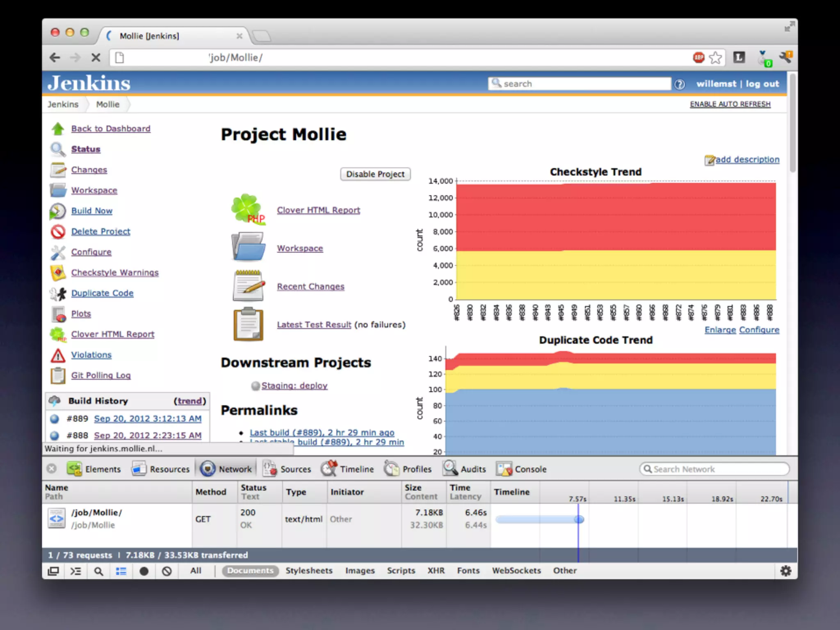Viewport: 840px width, 630px height.
Task: Bookmark page with star icon
Action: click(715, 57)
